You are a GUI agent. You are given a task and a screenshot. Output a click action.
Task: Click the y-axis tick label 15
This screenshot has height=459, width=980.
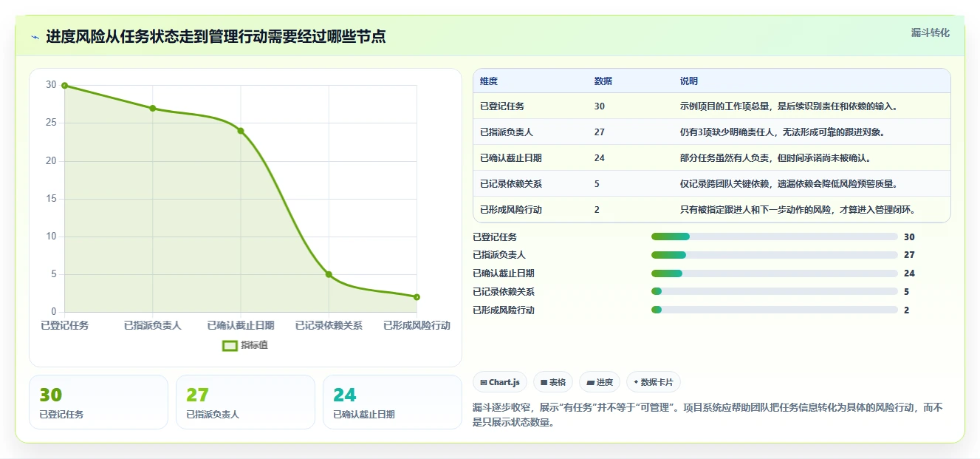51,199
